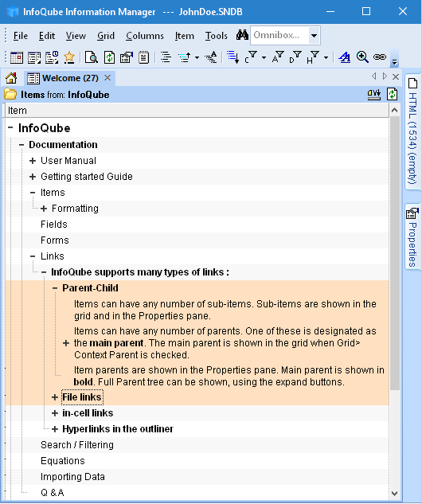
Task: Click the properties pane toolbar icon
Action: pyautogui.click(x=127, y=58)
